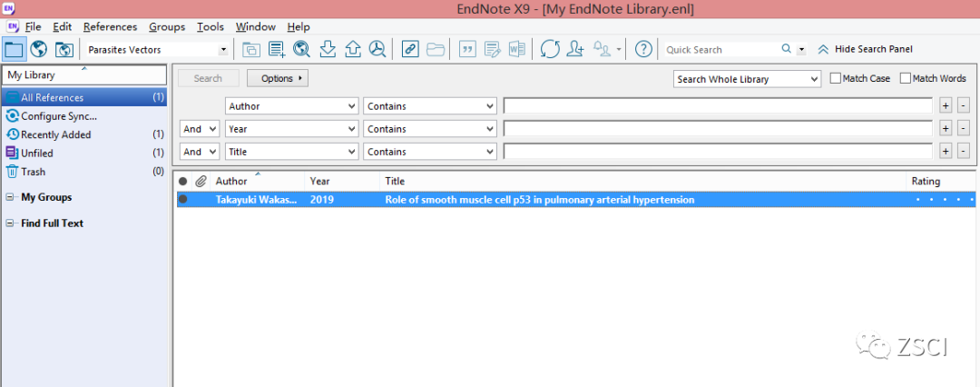Open Online Search globe-magnifier icon
Image resolution: width=980 pixels, height=387 pixels.
tap(302, 49)
